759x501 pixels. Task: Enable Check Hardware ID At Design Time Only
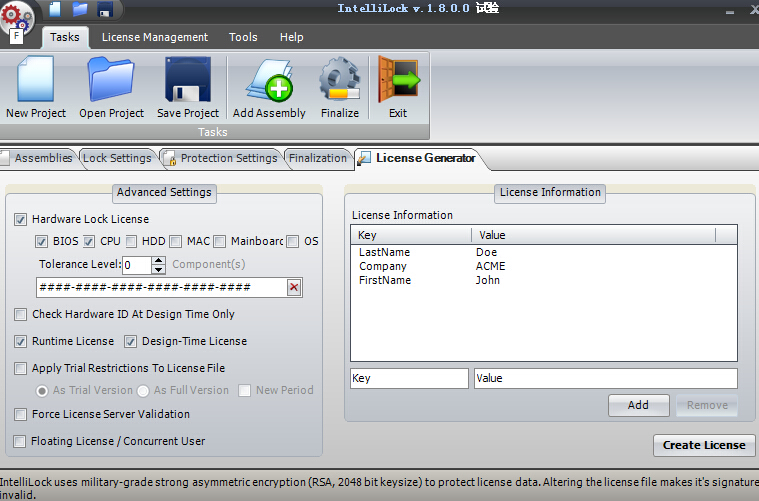[x=20, y=315]
